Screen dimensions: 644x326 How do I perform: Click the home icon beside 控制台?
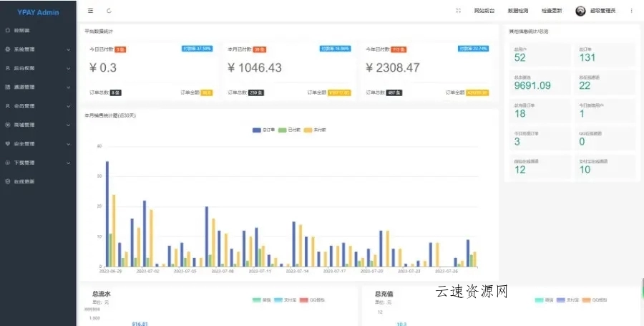(7, 30)
